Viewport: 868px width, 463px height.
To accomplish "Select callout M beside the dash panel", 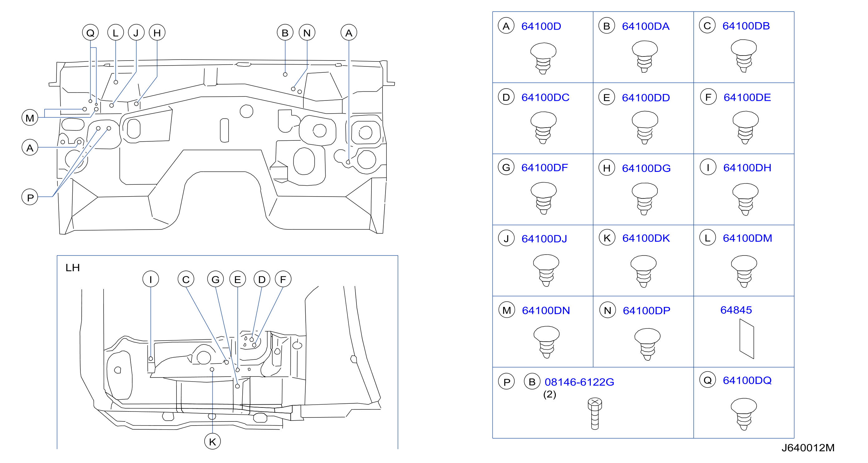I will [30, 118].
